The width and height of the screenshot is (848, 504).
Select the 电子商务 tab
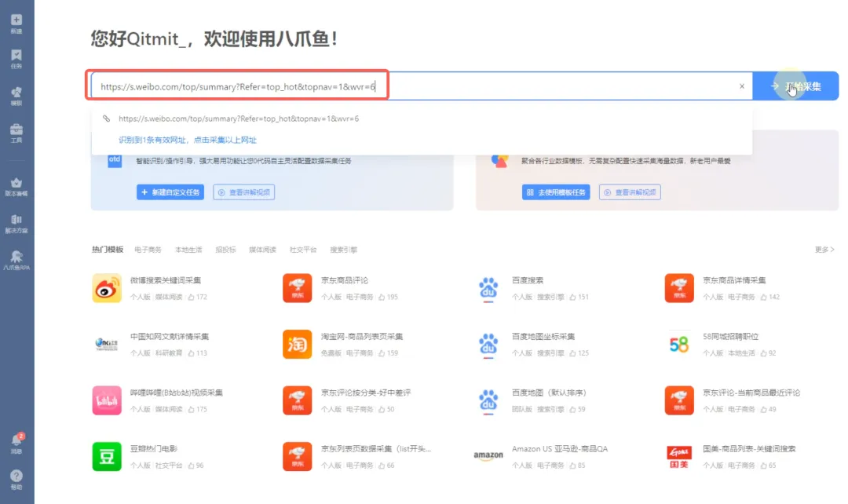point(148,250)
